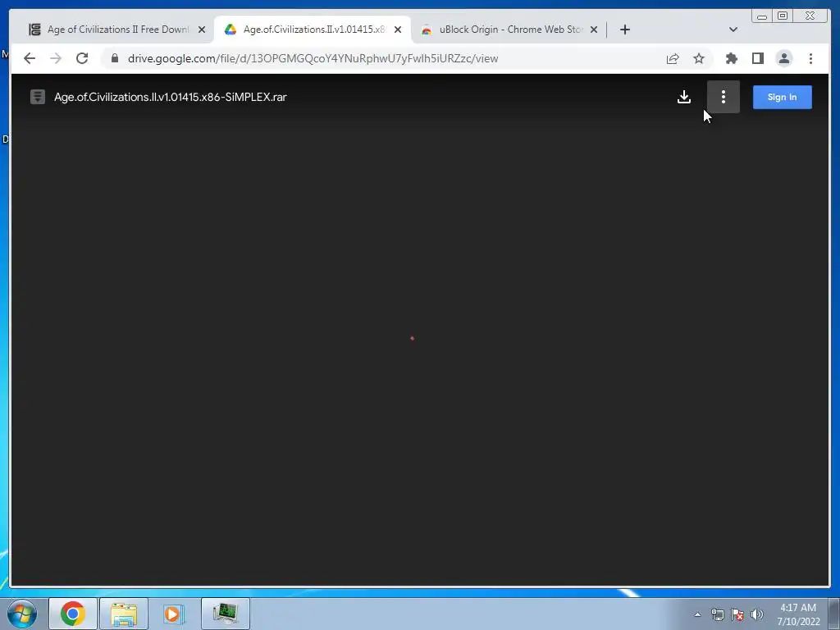840x630 pixels.
Task: Show hidden system tray icons
Action: click(697, 614)
